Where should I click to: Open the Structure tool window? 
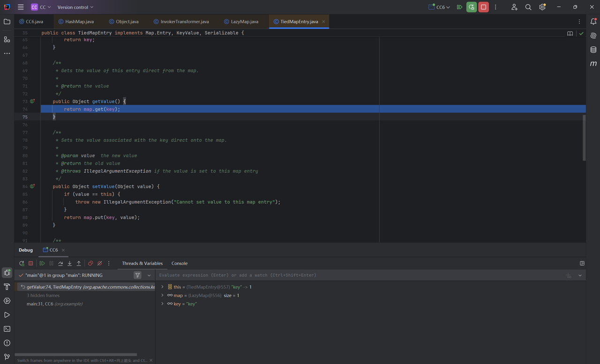point(7,39)
